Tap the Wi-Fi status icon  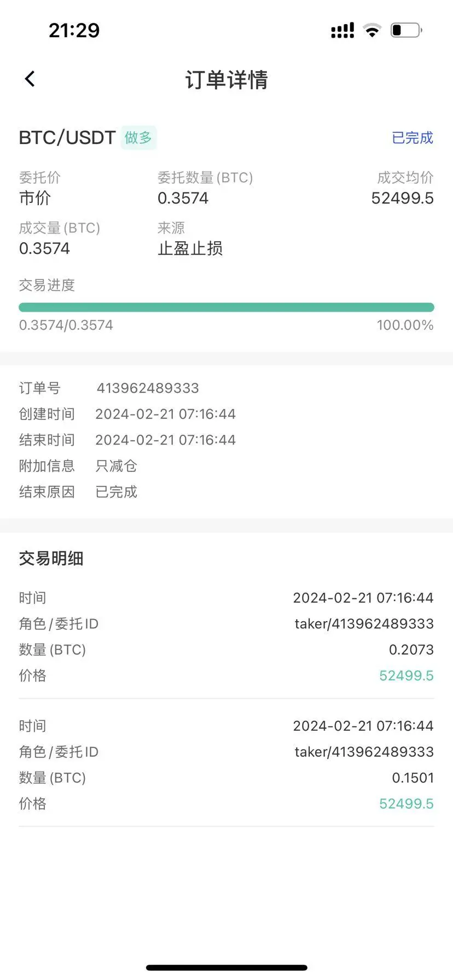pos(372,30)
